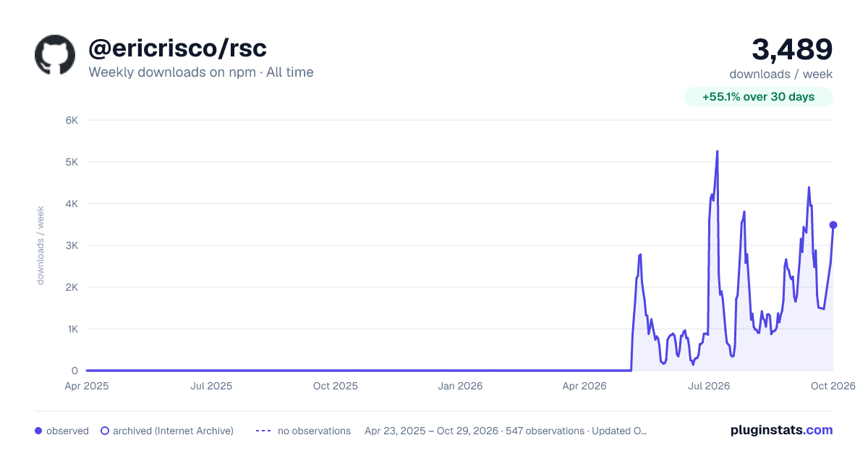Click the @ericrisco/rsc package title
Screen dimensions: 868x456
[177, 48]
